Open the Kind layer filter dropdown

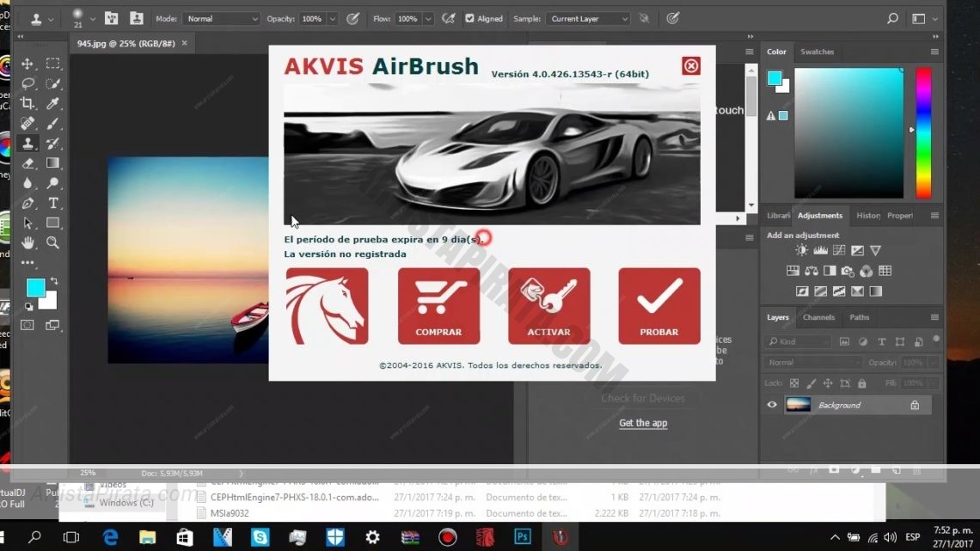[x=798, y=342]
